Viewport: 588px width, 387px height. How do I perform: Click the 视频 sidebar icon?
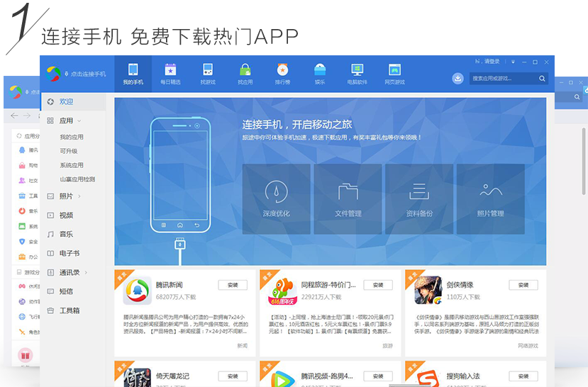point(50,215)
